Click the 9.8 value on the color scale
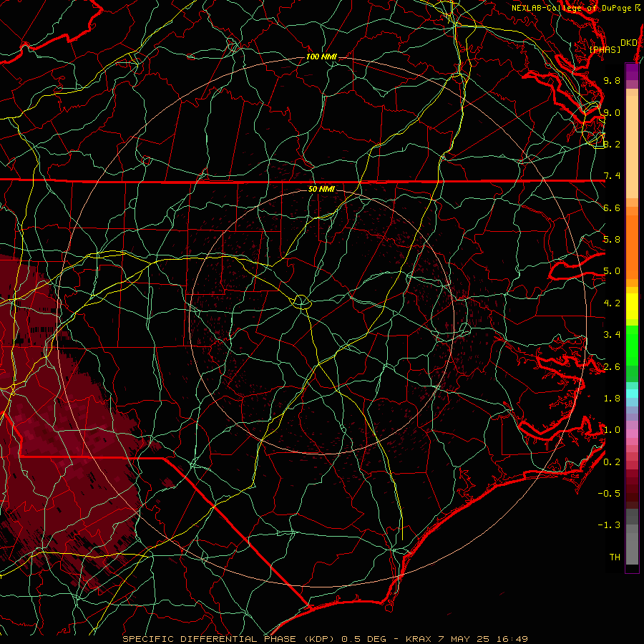The image size is (644, 644). (x=612, y=80)
